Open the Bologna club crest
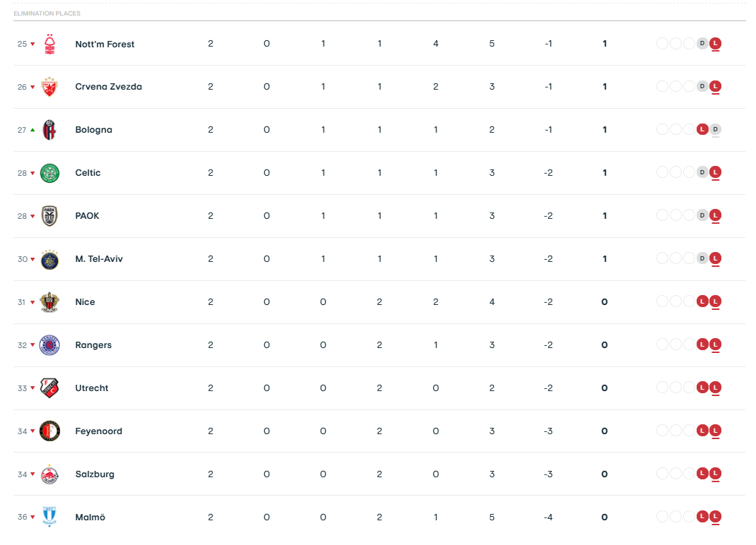This screenshot has height=545, width=756. pos(49,130)
